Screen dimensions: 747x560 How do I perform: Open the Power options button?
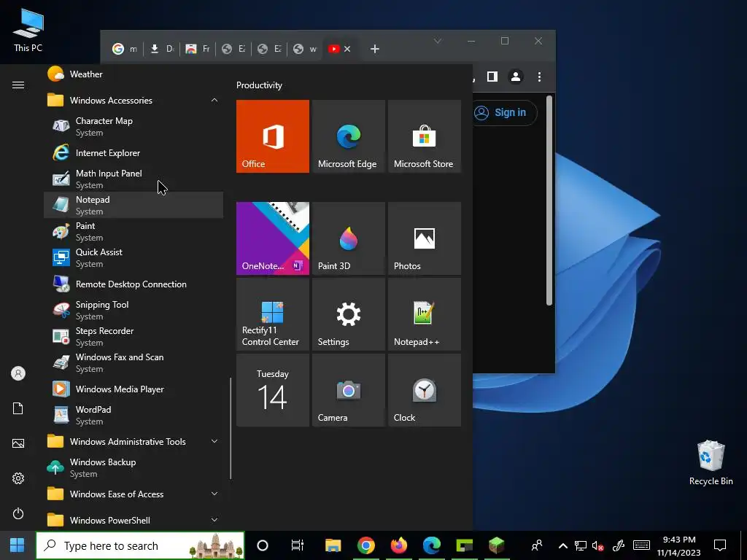pyautogui.click(x=18, y=513)
